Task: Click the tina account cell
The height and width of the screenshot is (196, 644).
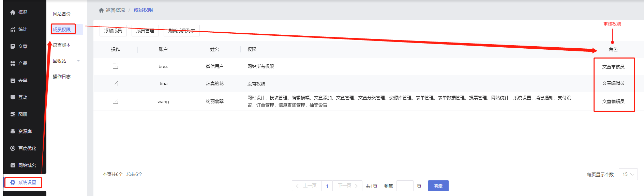Action: [163, 83]
